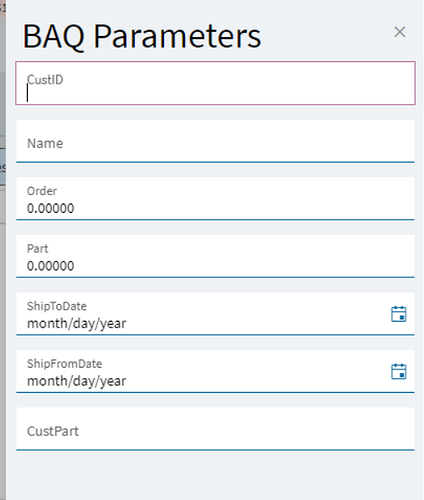Click the BAQ Parameters heading

[142, 36]
